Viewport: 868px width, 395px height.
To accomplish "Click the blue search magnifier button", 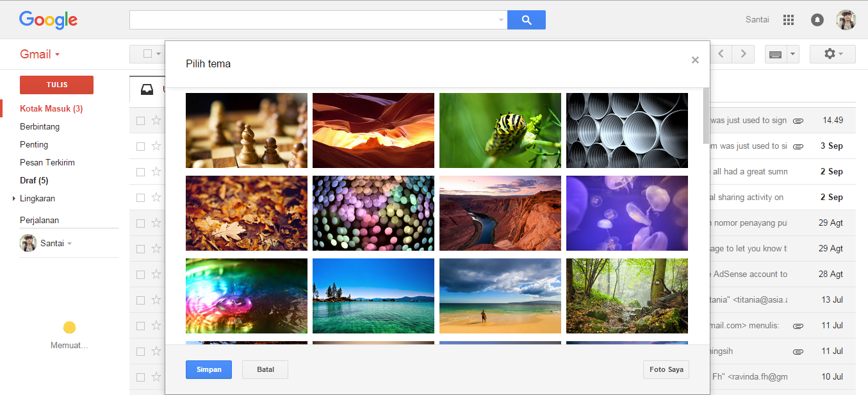I will coord(527,20).
